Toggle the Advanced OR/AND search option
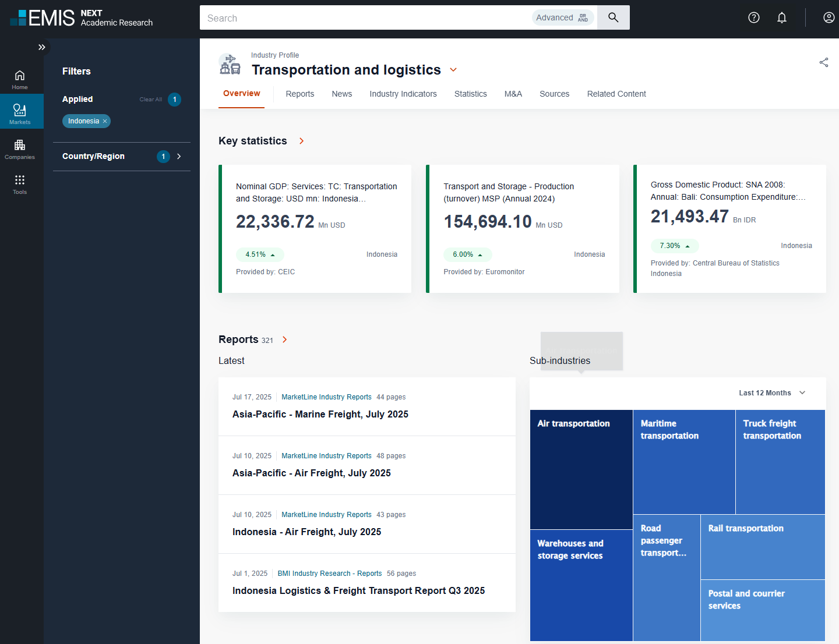The width and height of the screenshot is (839, 644). pyautogui.click(x=563, y=17)
